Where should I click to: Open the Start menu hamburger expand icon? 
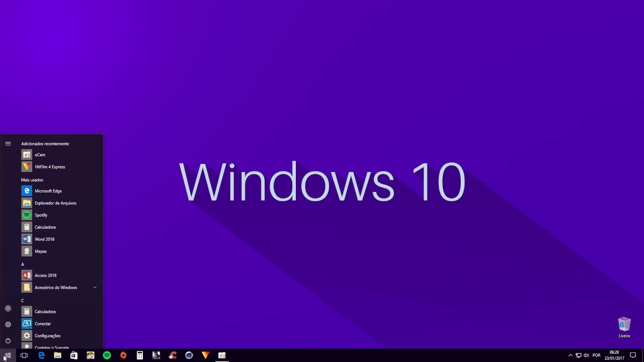[x=8, y=144]
